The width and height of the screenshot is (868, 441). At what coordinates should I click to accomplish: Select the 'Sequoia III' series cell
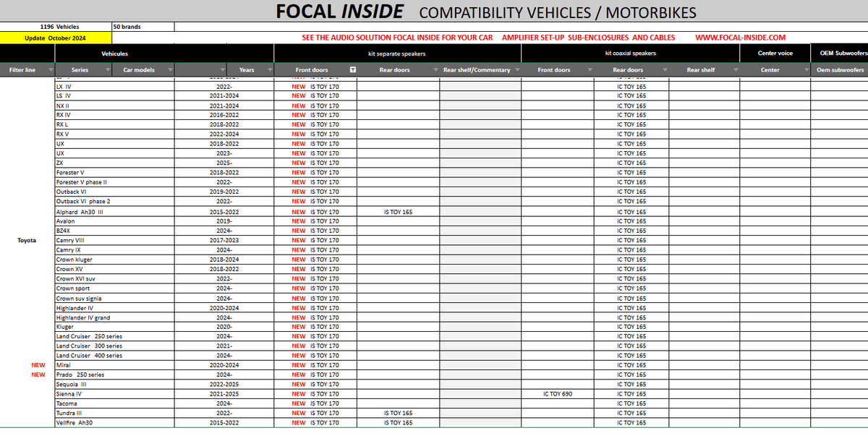[115, 385]
